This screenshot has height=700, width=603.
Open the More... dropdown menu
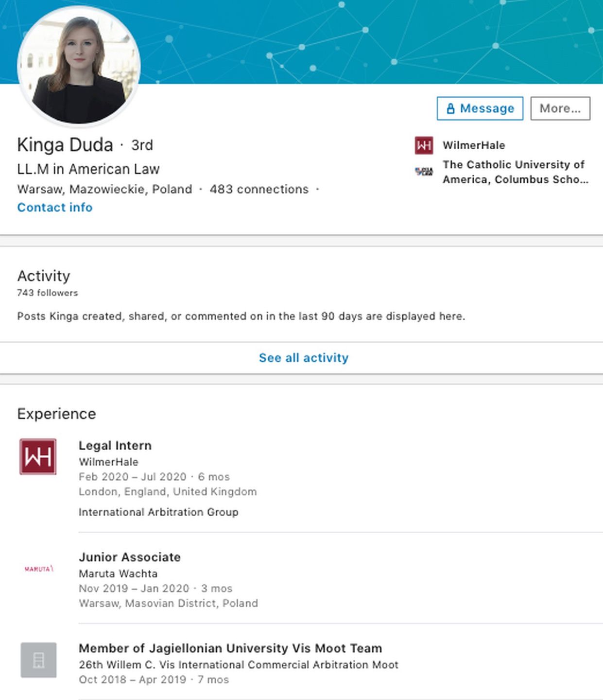pyautogui.click(x=560, y=108)
